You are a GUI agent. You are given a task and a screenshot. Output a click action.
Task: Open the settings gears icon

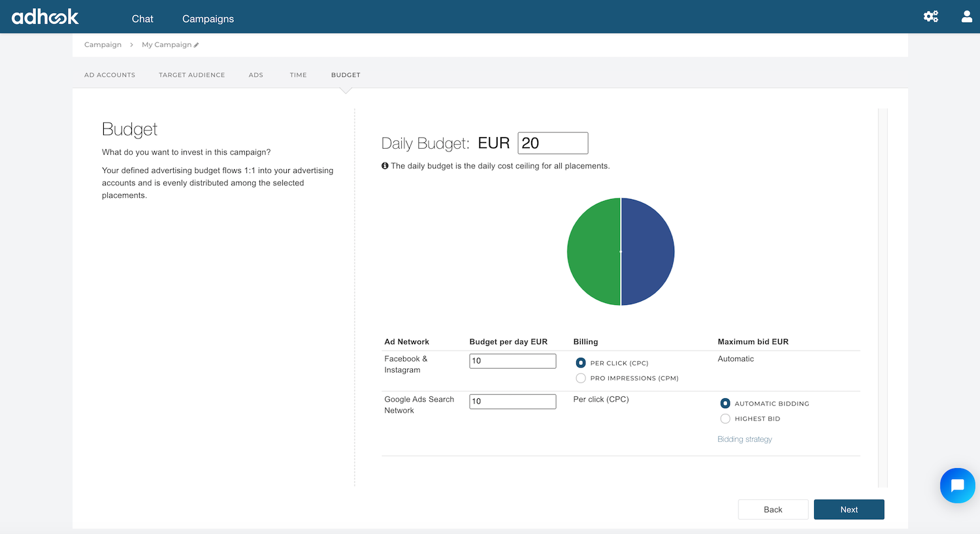click(x=930, y=16)
